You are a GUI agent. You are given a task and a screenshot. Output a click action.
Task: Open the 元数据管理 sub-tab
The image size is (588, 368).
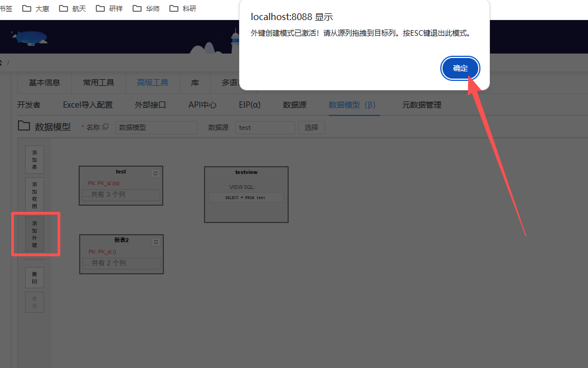(422, 105)
